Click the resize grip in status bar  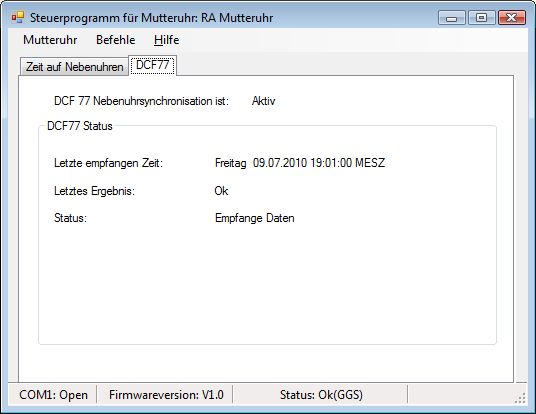click(520, 398)
